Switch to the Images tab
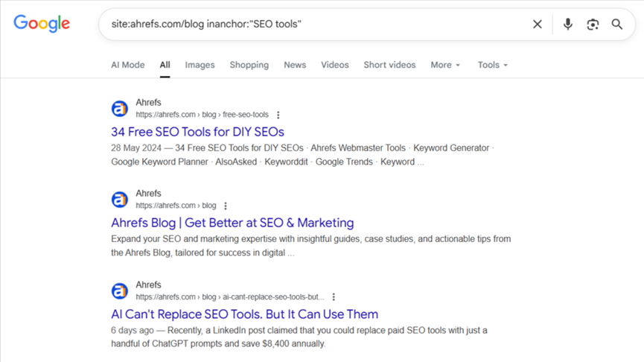The height and width of the screenshot is (362, 644). (200, 65)
